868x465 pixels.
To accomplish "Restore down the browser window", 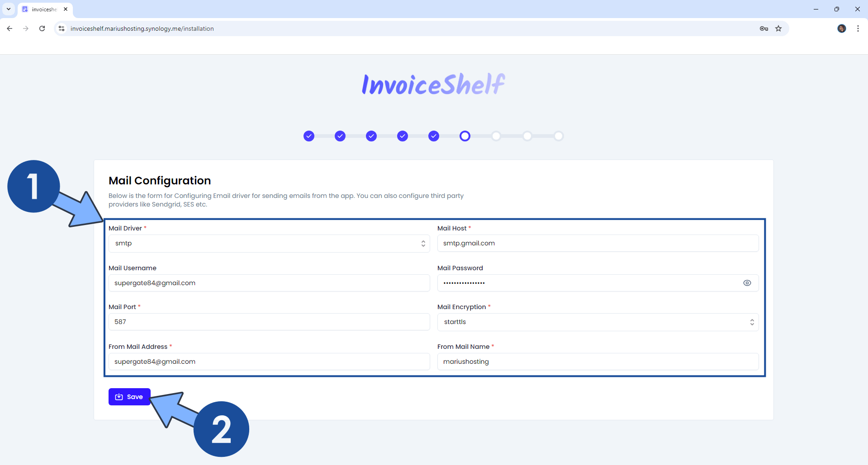I will [837, 9].
